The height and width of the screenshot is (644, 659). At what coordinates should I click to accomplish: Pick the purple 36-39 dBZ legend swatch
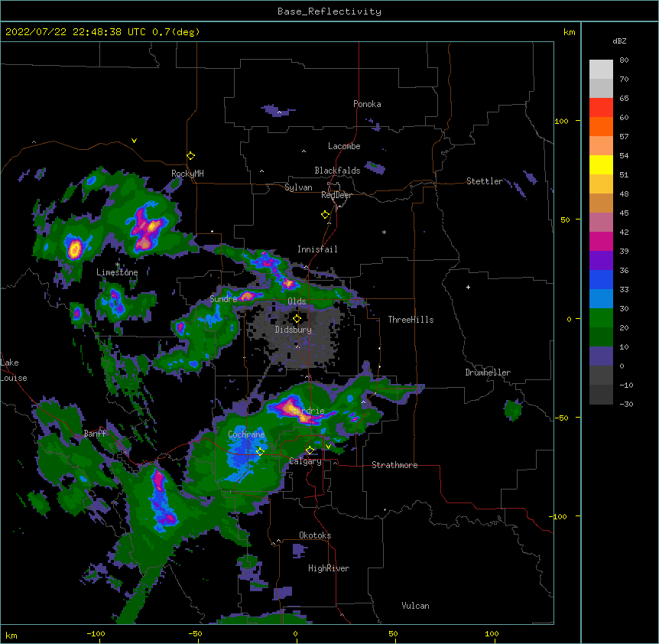(x=601, y=260)
